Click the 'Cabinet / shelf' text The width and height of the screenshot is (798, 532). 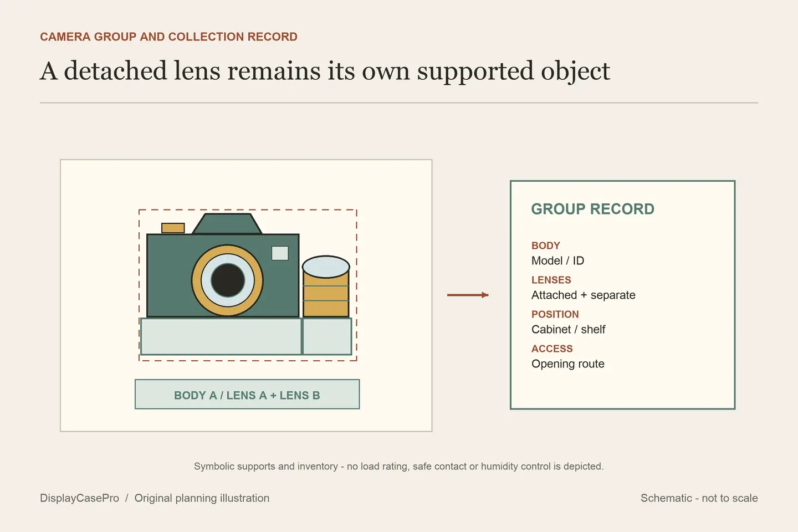pyautogui.click(x=569, y=329)
